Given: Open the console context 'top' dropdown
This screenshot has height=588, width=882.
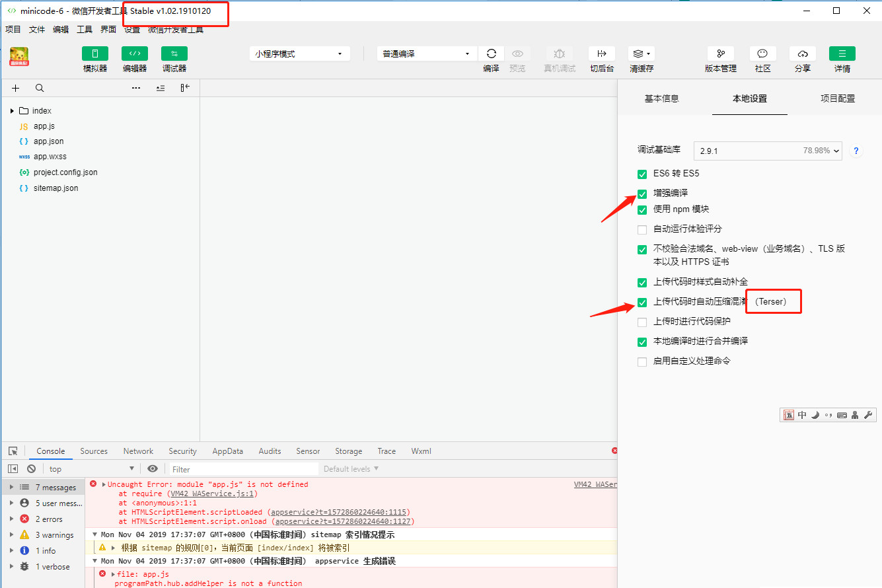Looking at the screenshot, I should 92,469.
